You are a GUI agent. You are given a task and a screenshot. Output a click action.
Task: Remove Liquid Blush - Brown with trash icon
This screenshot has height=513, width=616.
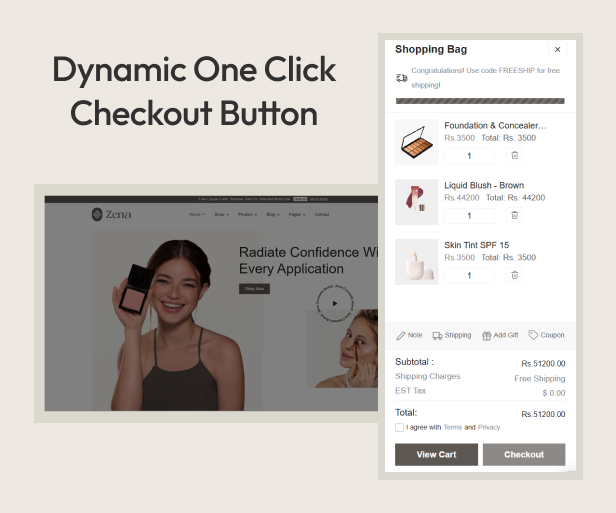click(515, 215)
